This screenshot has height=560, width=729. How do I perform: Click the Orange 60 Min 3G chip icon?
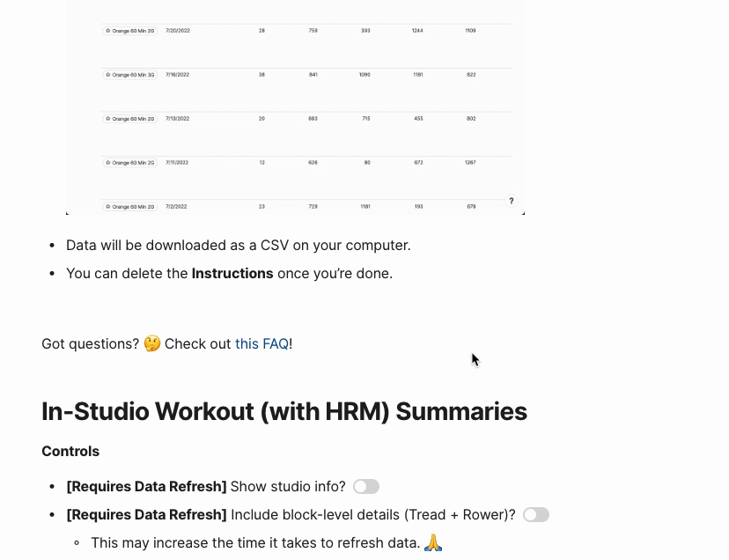point(108,75)
